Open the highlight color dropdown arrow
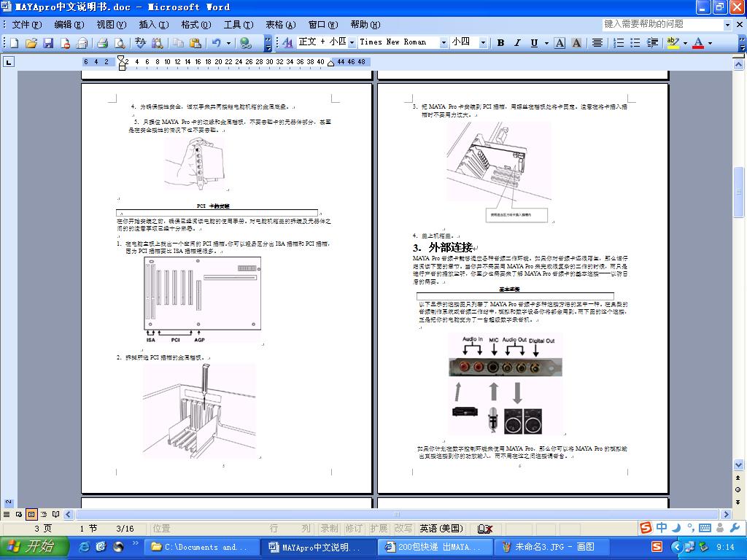The height and width of the screenshot is (560, 747). (685, 43)
